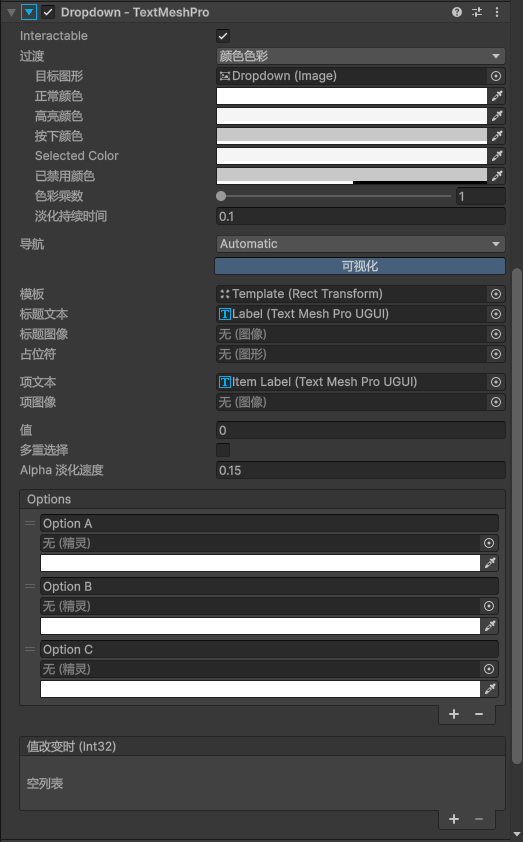The height and width of the screenshot is (842, 523).
Task: Open object picker for 模板 Template field
Action: (x=496, y=294)
